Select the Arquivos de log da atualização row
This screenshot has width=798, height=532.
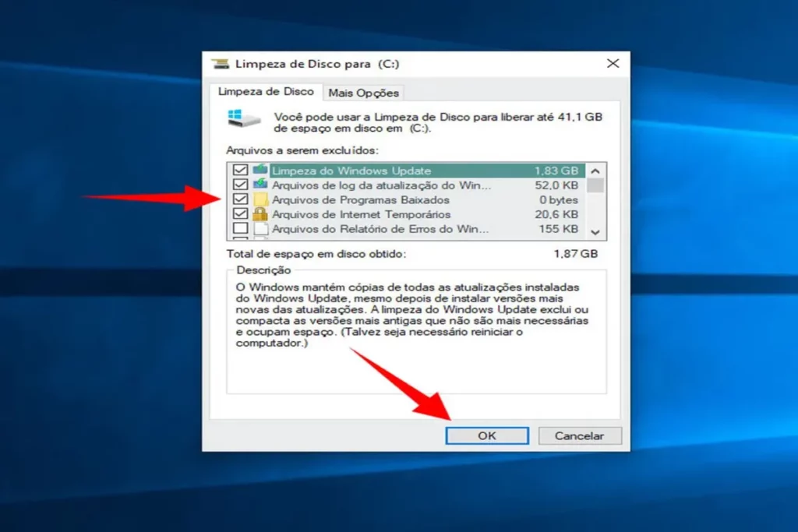pyautogui.click(x=406, y=185)
